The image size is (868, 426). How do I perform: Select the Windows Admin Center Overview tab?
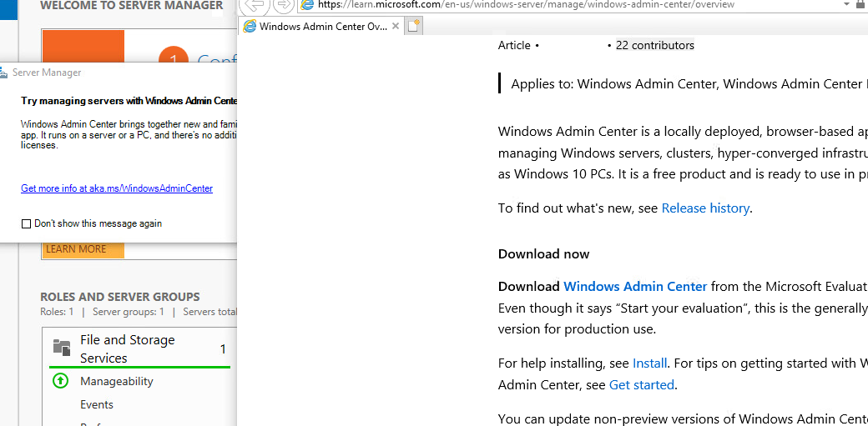(323, 27)
